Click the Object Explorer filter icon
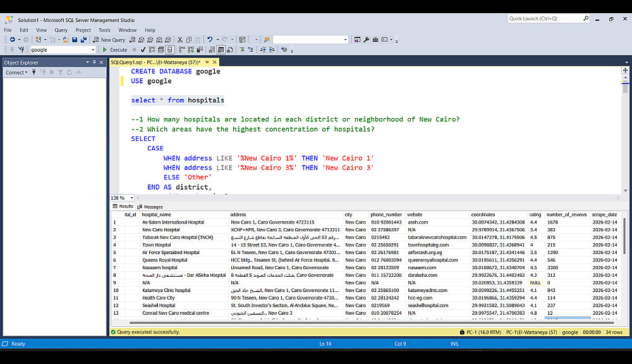Viewport: 632px width, 364px height. pos(61,73)
